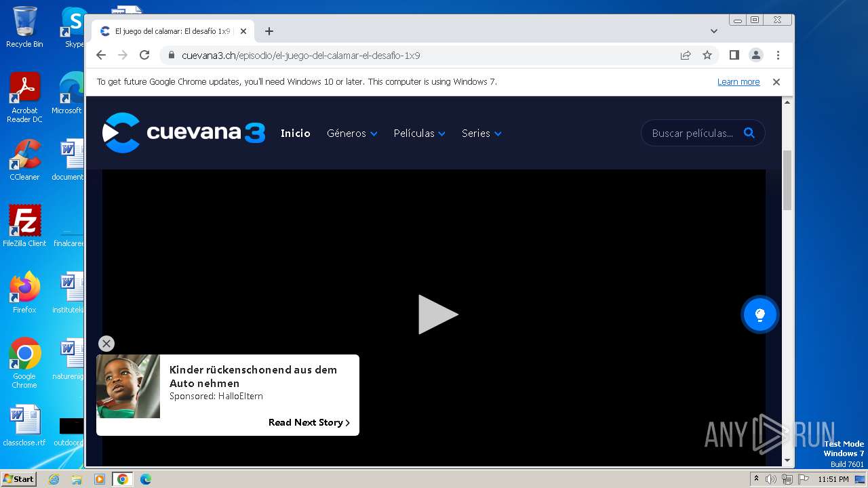Expand the Géneros dropdown

coord(352,134)
